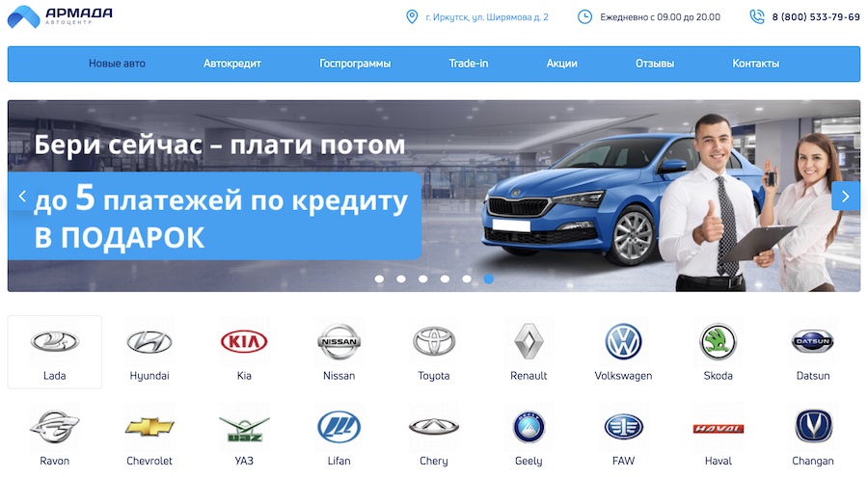Show the fourth banner slide dot
This screenshot has height=477, width=868.
coord(445,278)
